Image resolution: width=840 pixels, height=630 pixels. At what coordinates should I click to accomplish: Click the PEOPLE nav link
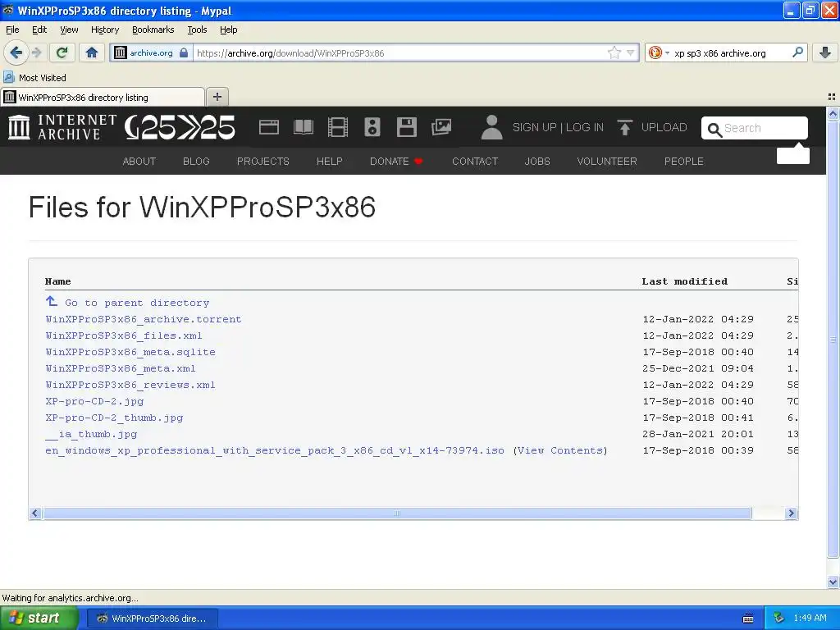click(684, 162)
